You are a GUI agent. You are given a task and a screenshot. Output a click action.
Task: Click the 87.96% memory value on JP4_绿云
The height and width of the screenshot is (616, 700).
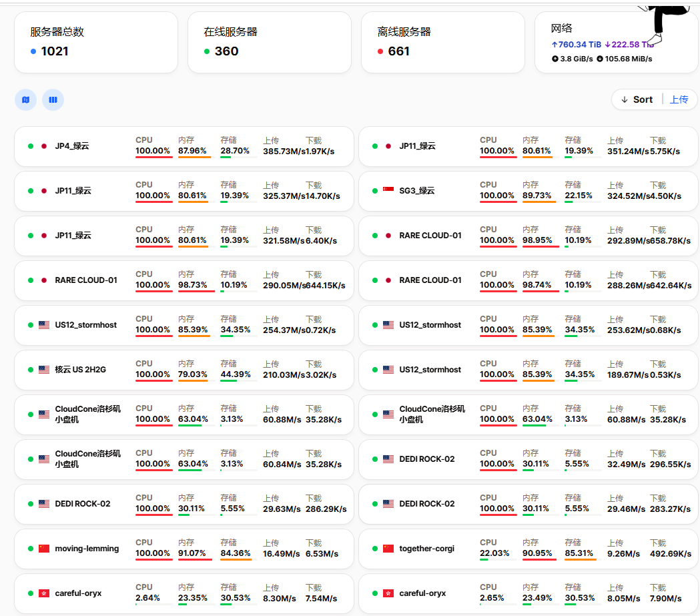coord(192,151)
